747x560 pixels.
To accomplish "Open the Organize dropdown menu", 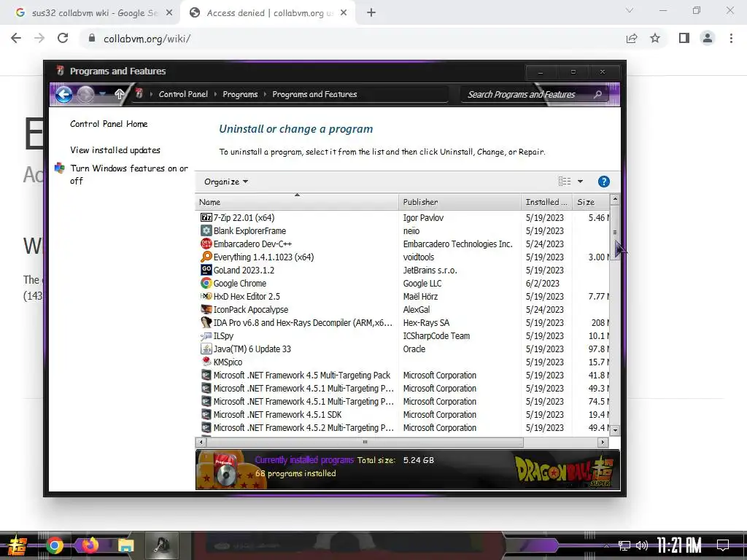I will (x=226, y=182).
